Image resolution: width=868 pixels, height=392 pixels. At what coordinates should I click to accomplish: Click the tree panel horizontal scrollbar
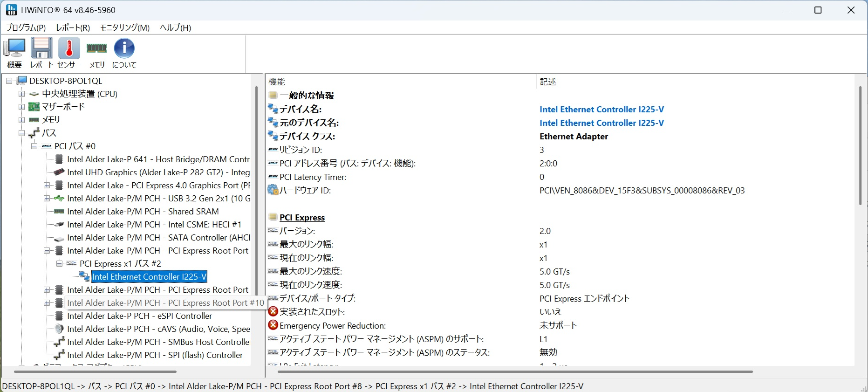click(x=96, y=371)
